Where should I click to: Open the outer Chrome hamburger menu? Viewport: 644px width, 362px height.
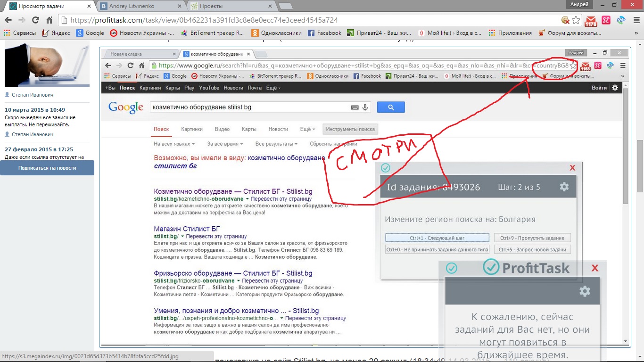(636, 20)
